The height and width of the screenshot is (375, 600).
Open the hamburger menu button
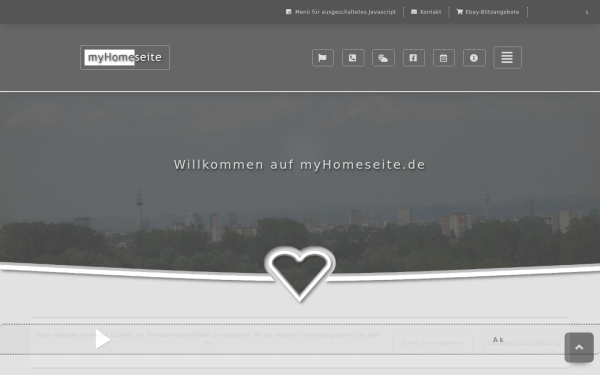coord(507,57)
